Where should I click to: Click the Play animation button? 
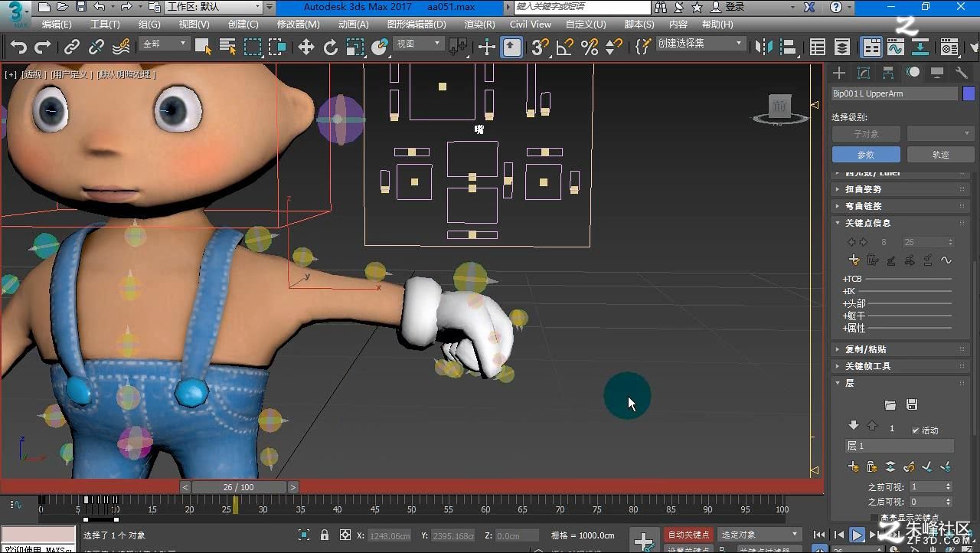(x=857, y=535)
